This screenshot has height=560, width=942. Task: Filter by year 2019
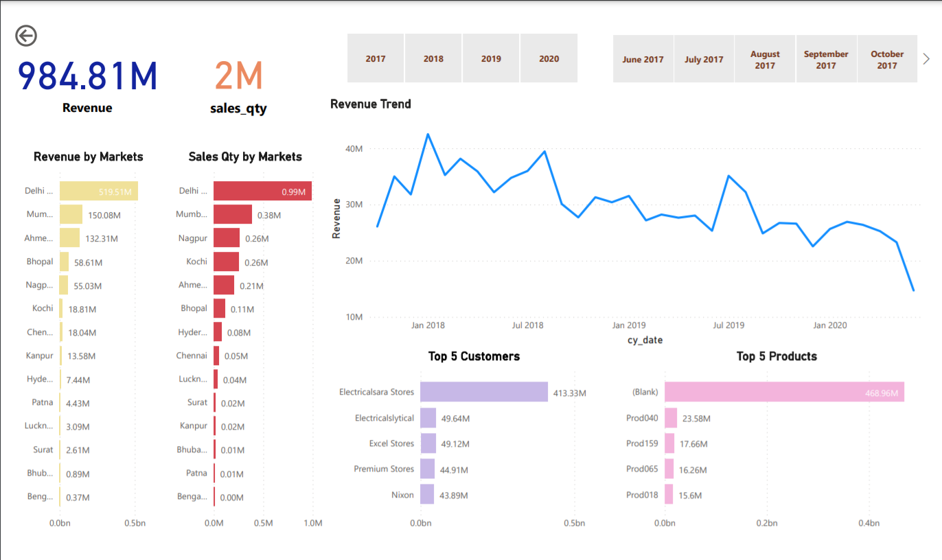491,58
